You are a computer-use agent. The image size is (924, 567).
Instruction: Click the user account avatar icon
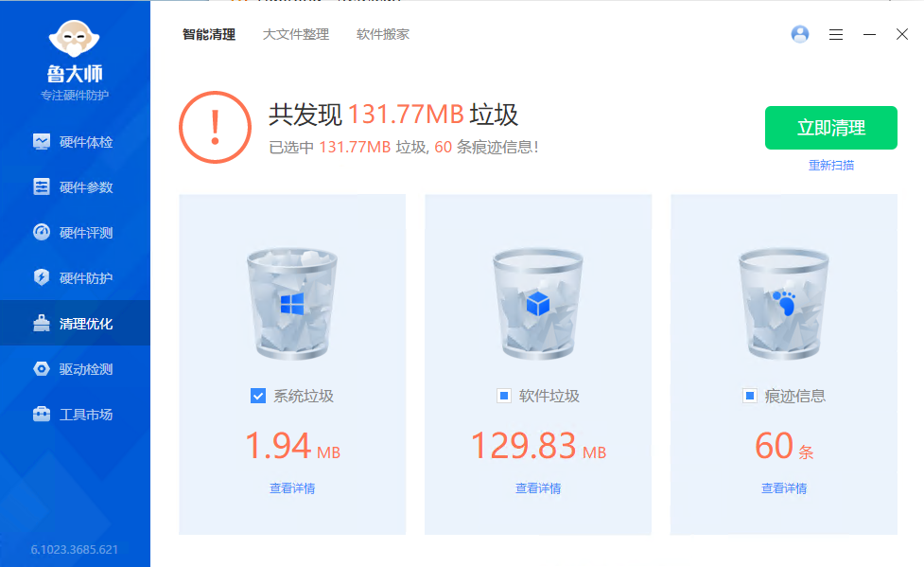click(800, 34)
